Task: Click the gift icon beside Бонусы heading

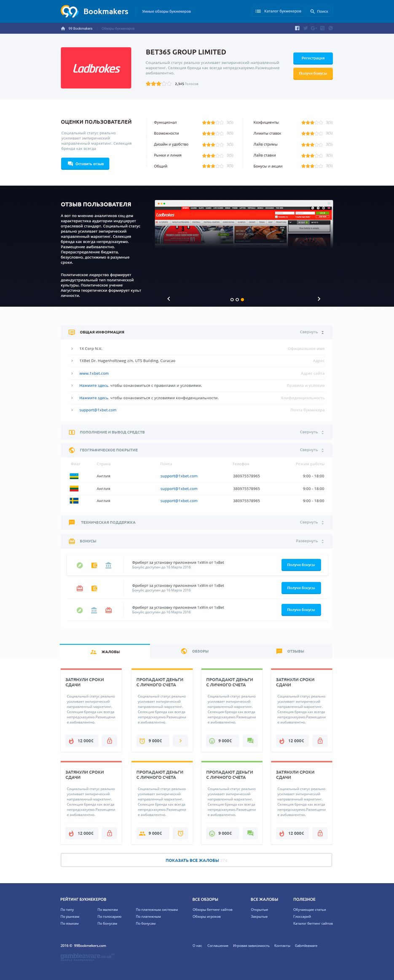Action: coord(72,541)
